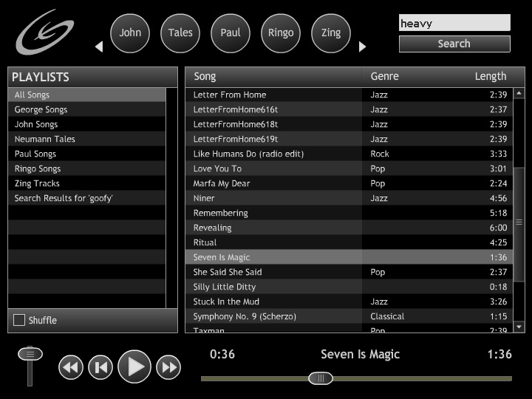Click the fast-forward double-arrow button
Screen dimensions: 532x399
pyautogui.click(x=168, y=367)
